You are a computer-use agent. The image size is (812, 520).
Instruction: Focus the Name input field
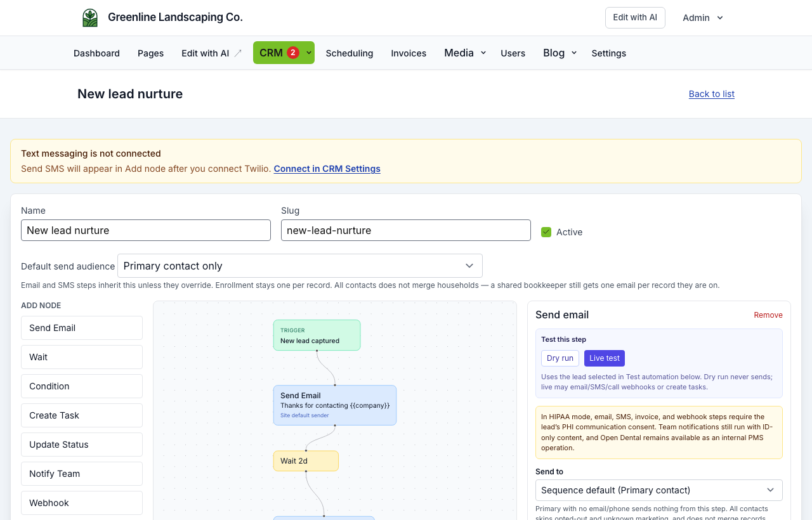tap(146, 230)
